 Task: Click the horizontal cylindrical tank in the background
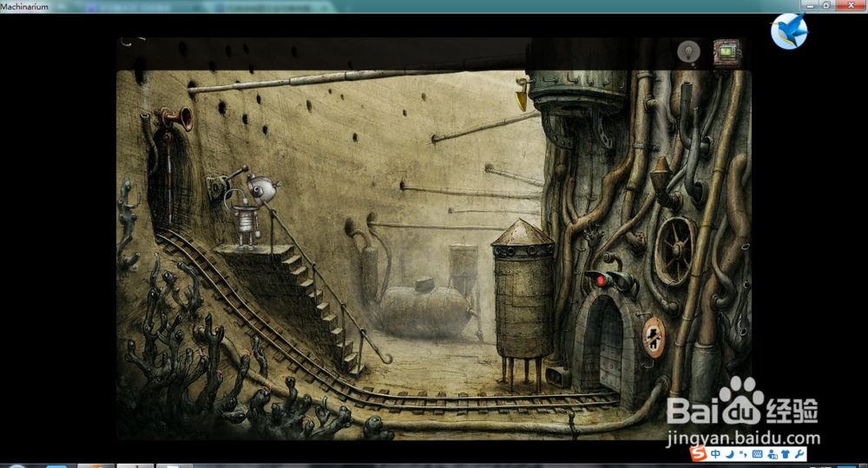425,310
